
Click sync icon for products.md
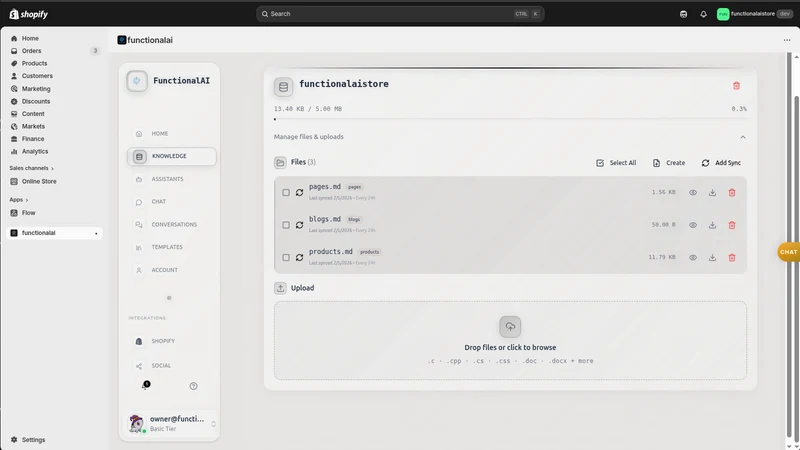299,258
